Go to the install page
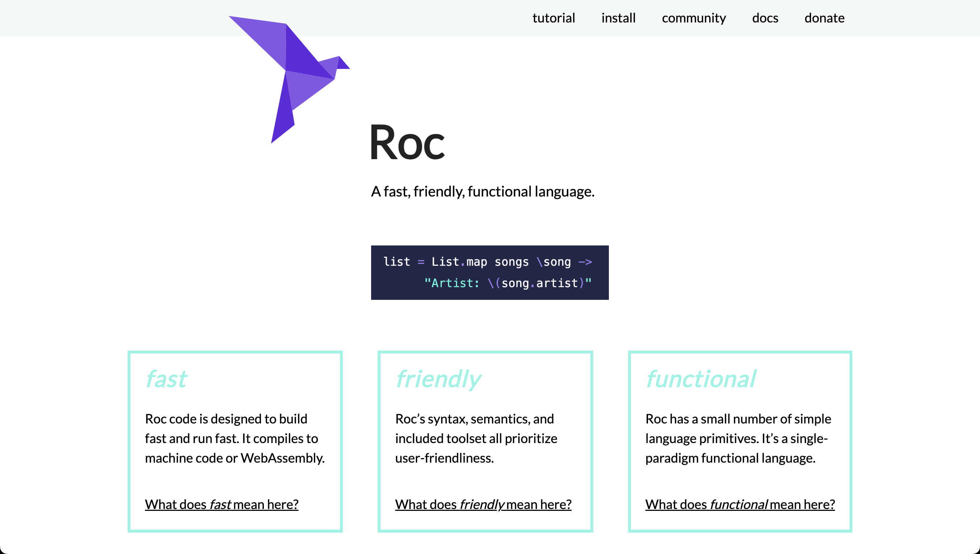 [618, 18]
